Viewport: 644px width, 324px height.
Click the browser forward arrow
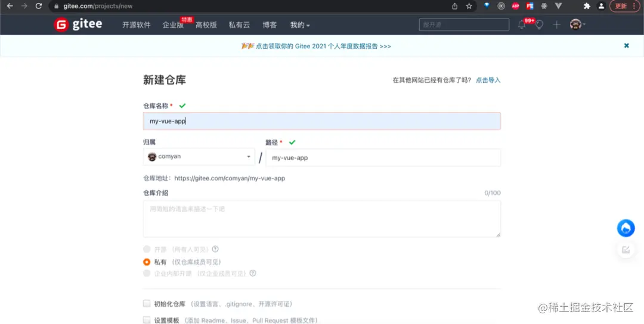[24, 6]
